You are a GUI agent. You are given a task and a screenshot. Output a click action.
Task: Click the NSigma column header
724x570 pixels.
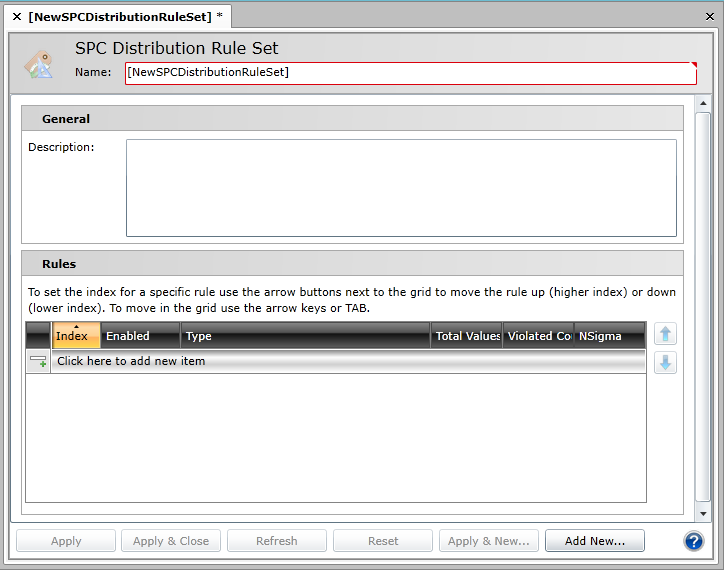tap(609, 336)
